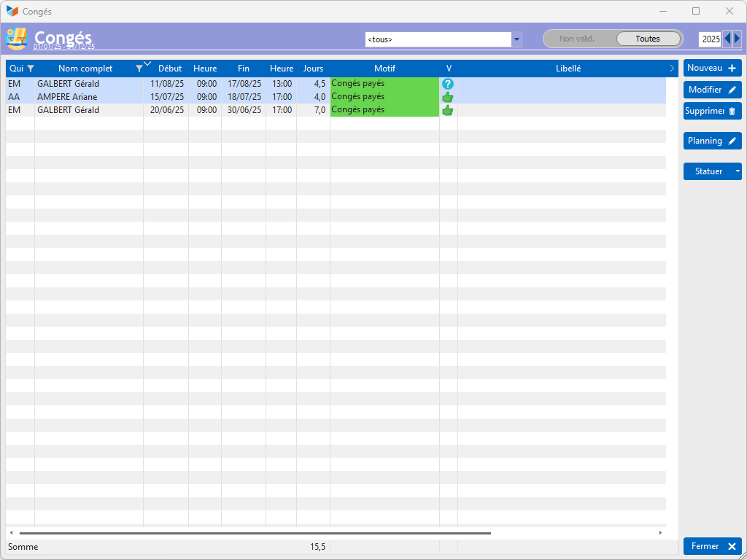Expand columns with the header right chevron
The height and width of the screenshot is (560, 747).
(x=672, y=69)
